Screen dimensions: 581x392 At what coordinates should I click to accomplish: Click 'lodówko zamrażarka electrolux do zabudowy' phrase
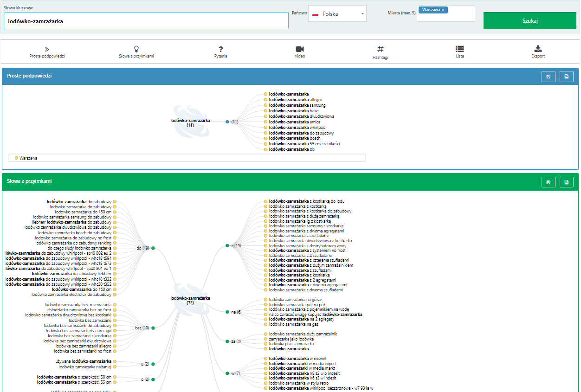click(71, 295)
